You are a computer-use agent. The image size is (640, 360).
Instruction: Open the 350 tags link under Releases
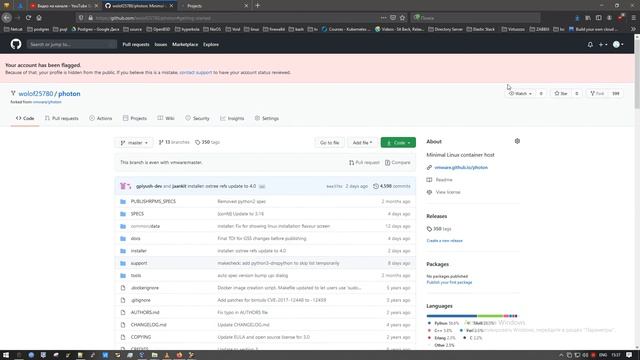pyautogui.click(x=439, y=229)
